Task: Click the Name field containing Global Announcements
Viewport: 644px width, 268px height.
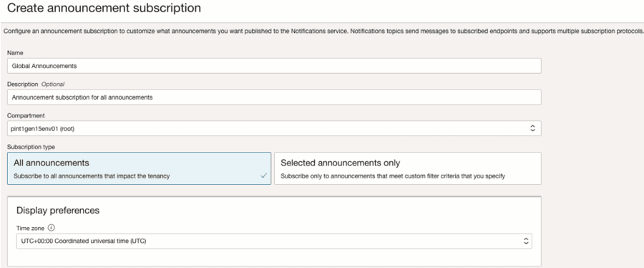Action: pyautogui.click(x=274, y=66)
